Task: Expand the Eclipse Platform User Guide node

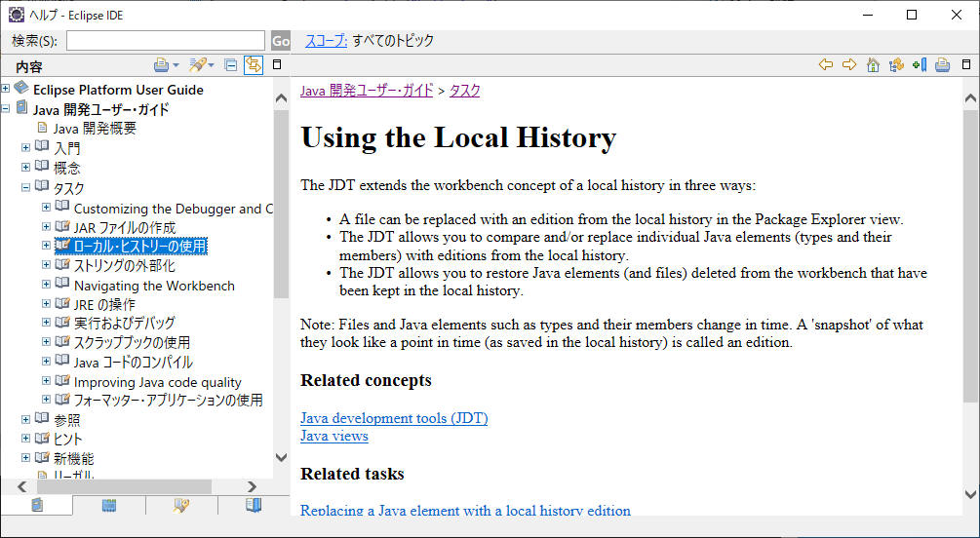Action: [x=7, y=89]
